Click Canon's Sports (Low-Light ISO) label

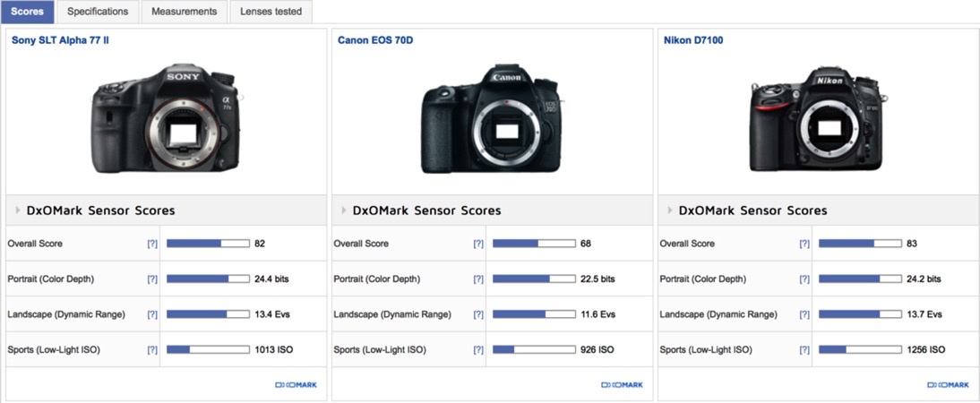coord(380,350)
